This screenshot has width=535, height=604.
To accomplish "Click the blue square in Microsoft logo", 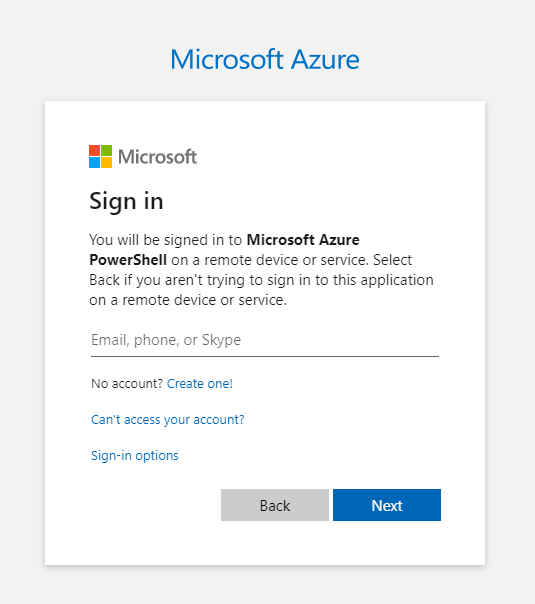I will click(94, 163).
